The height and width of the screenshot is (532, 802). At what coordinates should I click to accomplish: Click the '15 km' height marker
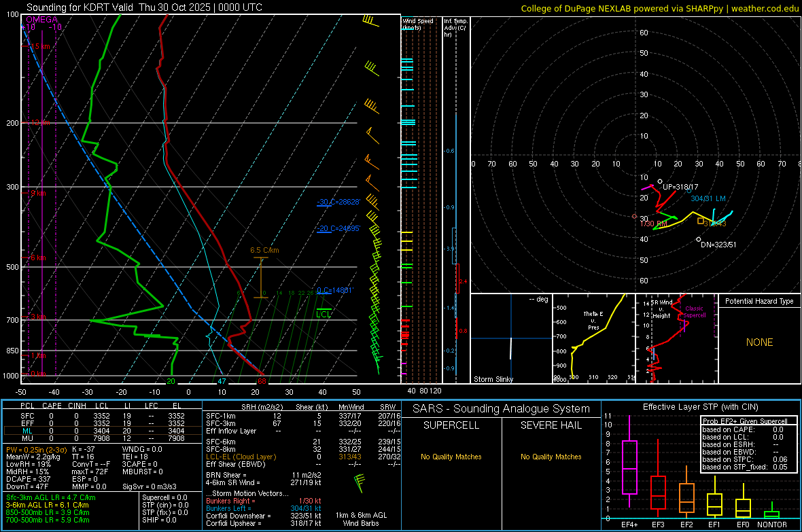(40, 47)
